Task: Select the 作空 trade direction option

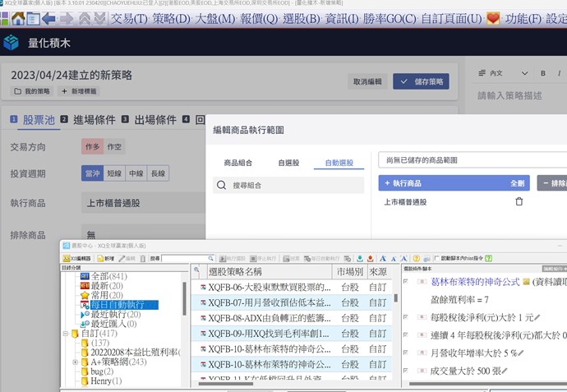Action: point(115,146)
